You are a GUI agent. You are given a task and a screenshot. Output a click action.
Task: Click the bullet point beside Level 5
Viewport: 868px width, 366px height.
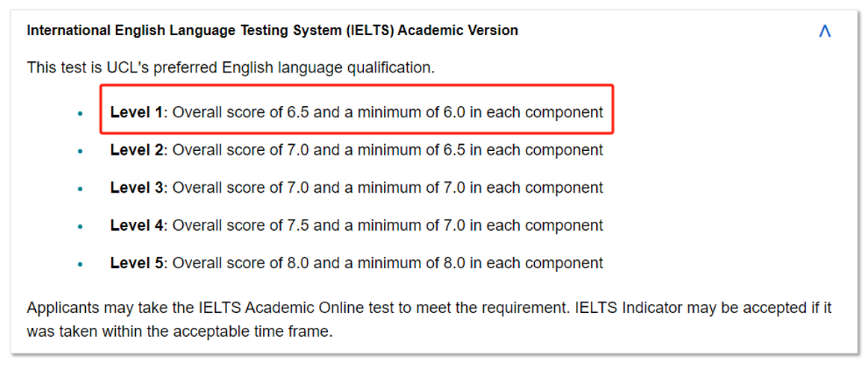[x=80, y=264]
